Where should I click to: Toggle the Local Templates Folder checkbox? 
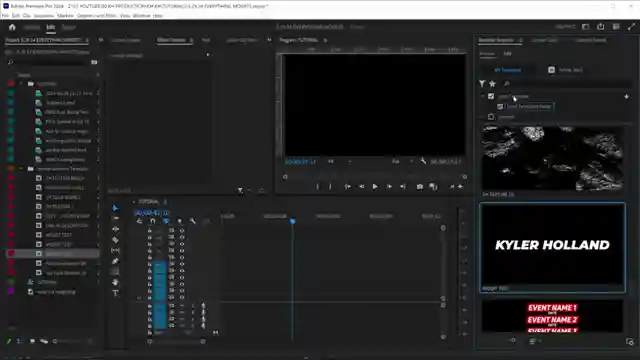coord(500,107)
